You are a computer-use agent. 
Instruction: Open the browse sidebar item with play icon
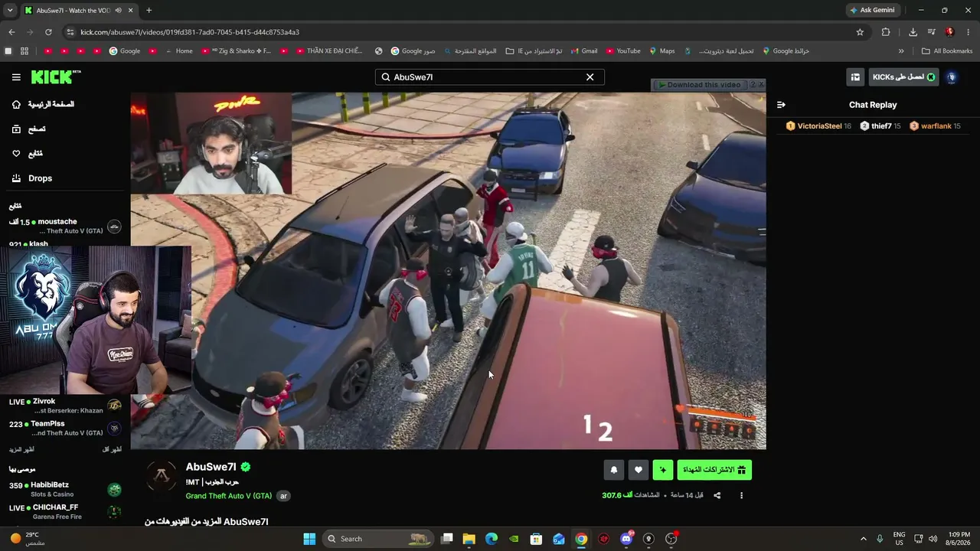(x=28, y=129)
